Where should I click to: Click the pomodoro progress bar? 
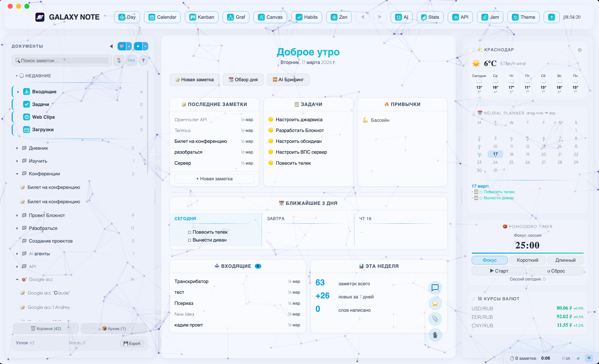tap(527, 253)
